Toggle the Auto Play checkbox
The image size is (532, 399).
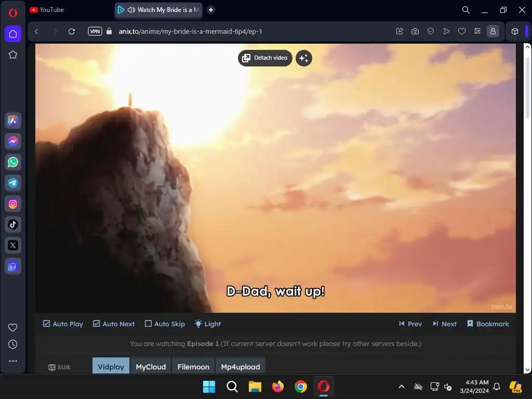click(63, 324)
